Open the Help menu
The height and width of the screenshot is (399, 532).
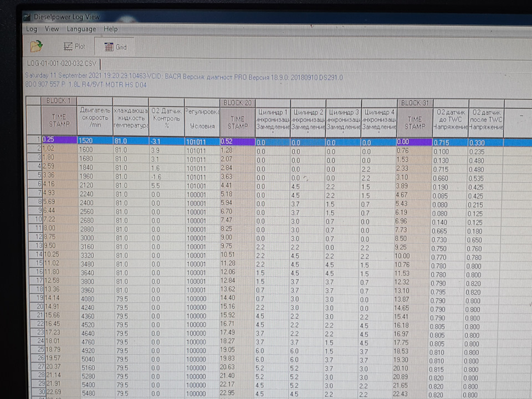(x=111, y=29)
